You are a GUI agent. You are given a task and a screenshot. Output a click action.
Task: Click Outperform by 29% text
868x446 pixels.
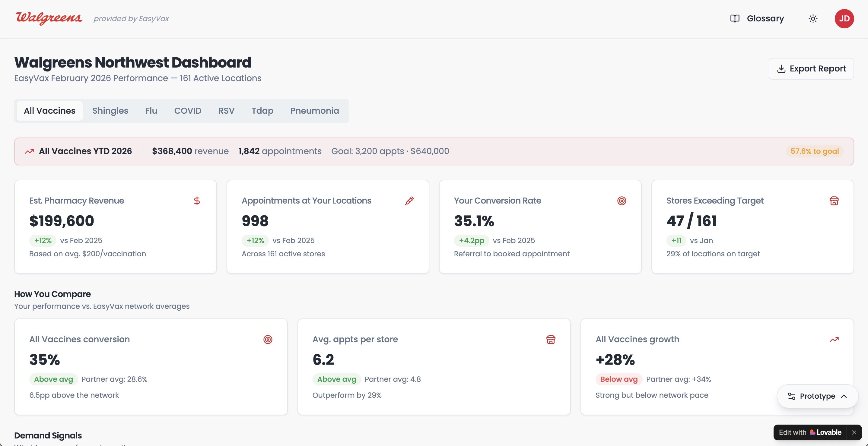point(347,395)
